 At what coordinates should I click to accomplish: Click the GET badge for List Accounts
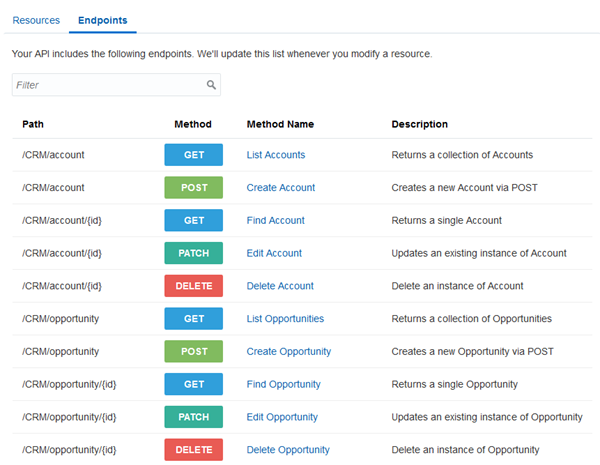[x=194, y=155]
